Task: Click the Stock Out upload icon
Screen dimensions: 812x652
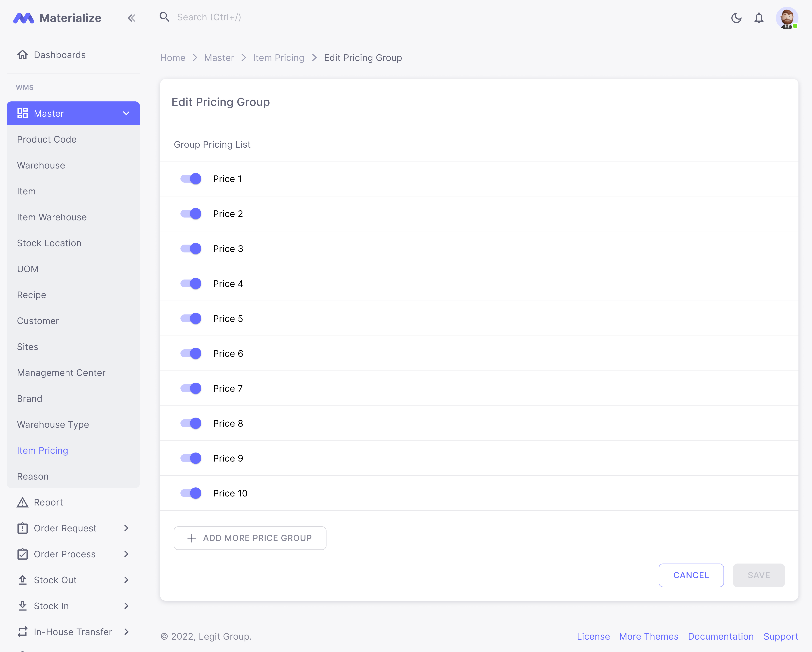Action: point(23,580)
